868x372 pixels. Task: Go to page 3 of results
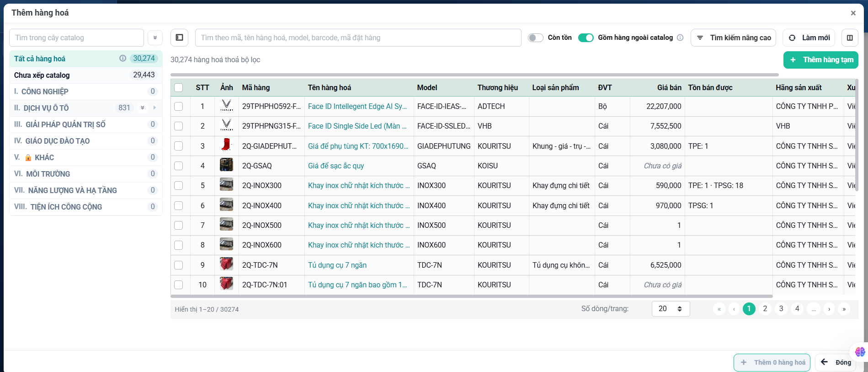781,309
